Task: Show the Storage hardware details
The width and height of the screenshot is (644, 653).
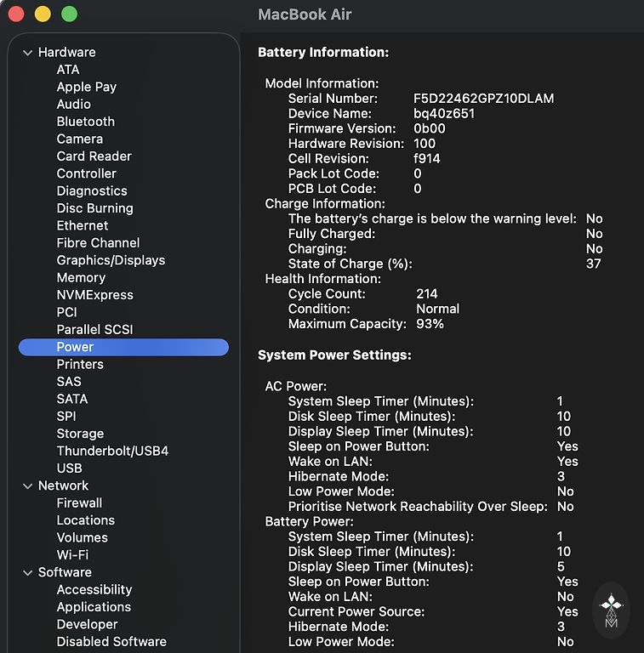Action: (80, 434)
